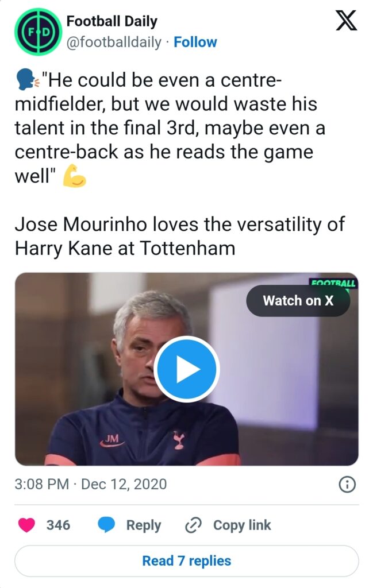Image resolution: width=369 pixels, height=588 pixels.
Task: Click the blue speech bubble reply icon
Action: point(107,525)
